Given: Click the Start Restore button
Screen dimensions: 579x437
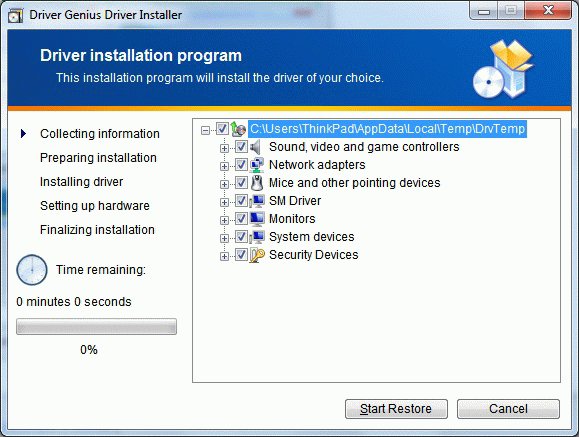Looking at the screenshot, I should pos(396,409).
